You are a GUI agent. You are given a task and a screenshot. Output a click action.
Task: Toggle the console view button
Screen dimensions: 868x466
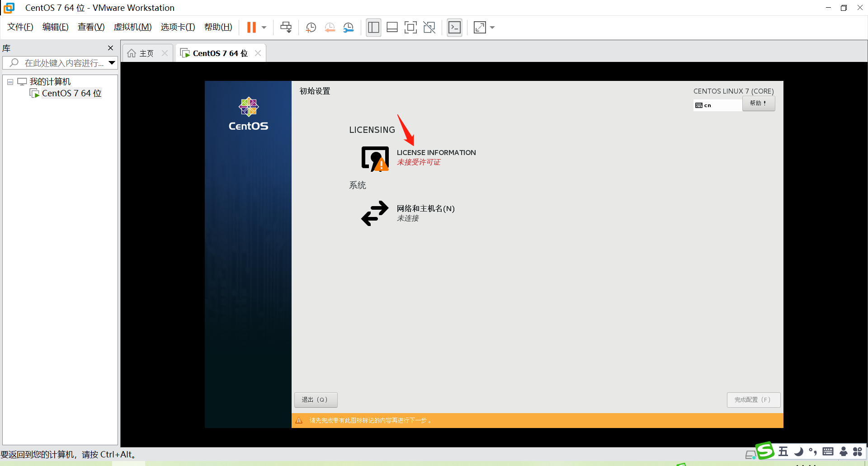pos(454,28)
